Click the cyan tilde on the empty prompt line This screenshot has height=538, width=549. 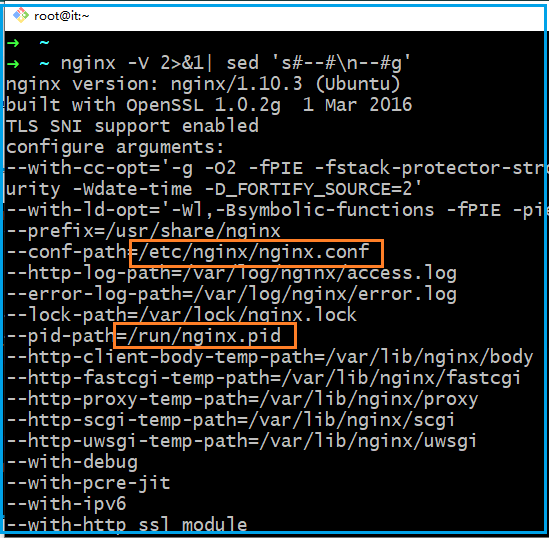coord(44,43)
